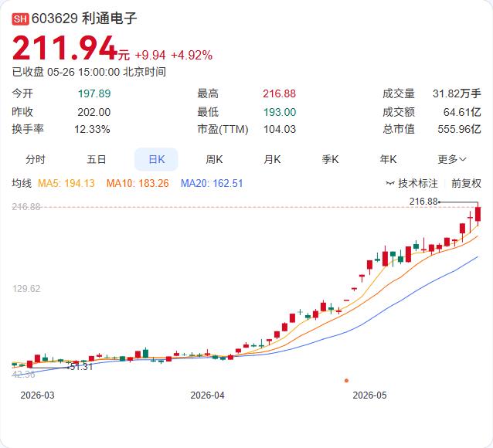Click stock title 603629 利通电子
Image resolution: width=493 pixels, height=448 pixels.
tap(84, 19)
